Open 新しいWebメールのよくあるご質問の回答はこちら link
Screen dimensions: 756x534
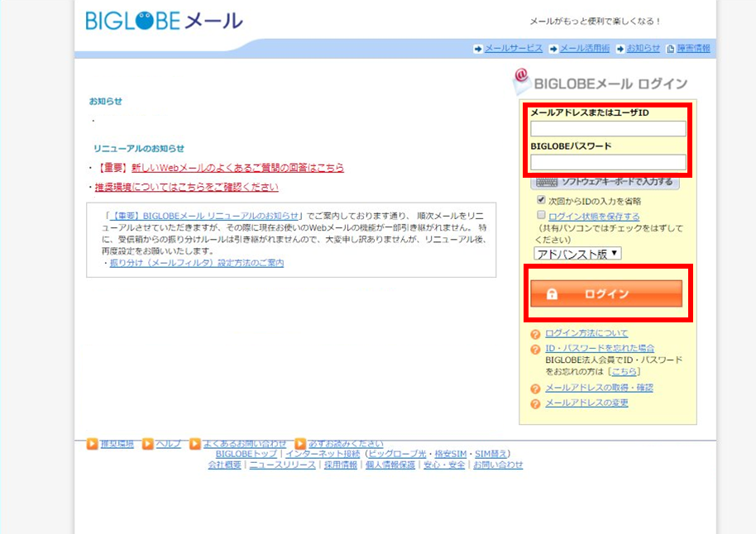click(x=237, y=168)
